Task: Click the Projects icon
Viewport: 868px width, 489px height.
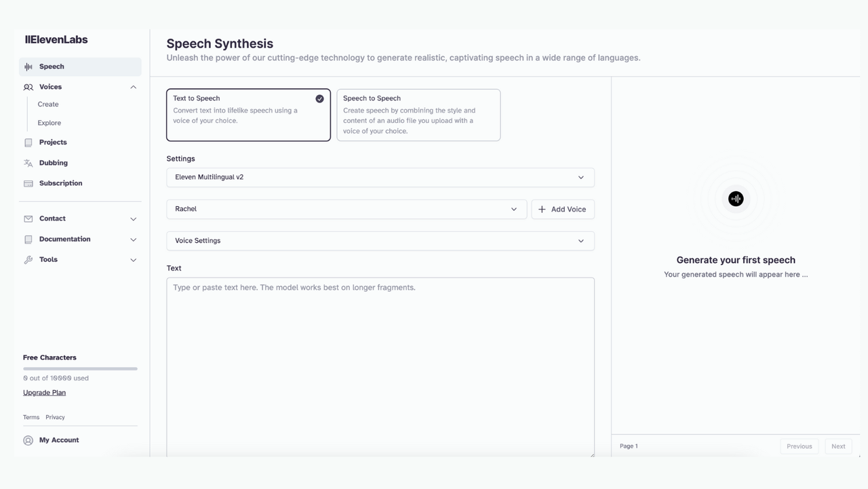Action: tap(28, 142)
